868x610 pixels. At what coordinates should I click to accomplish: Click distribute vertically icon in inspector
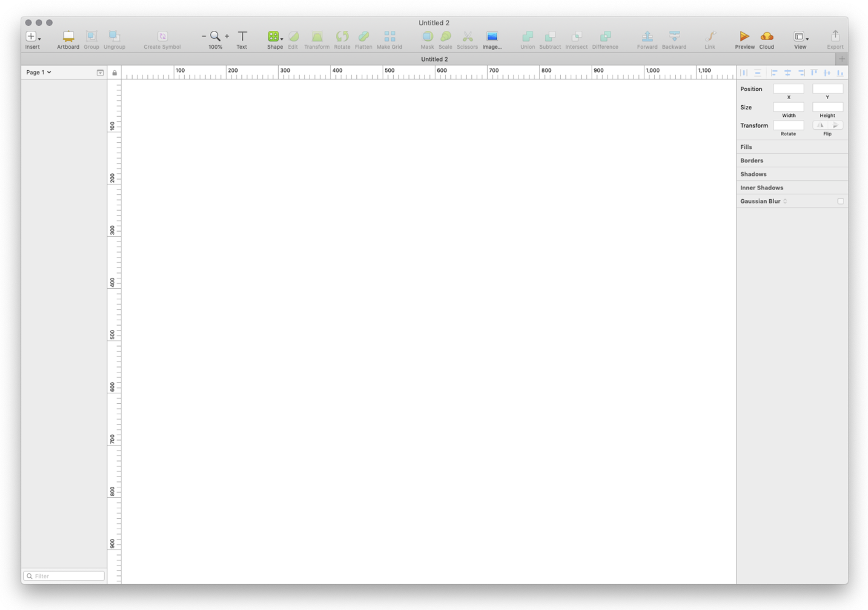pos(757,73)
